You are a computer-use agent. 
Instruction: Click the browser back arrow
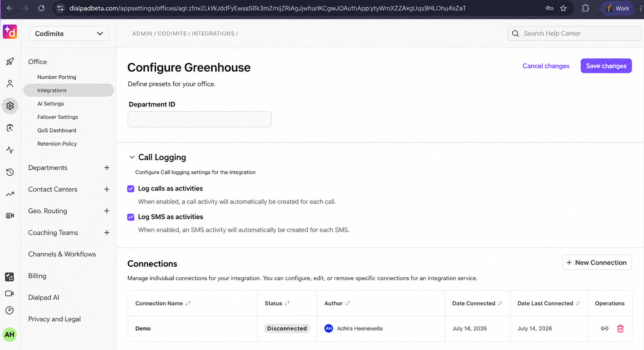(10, 8)
